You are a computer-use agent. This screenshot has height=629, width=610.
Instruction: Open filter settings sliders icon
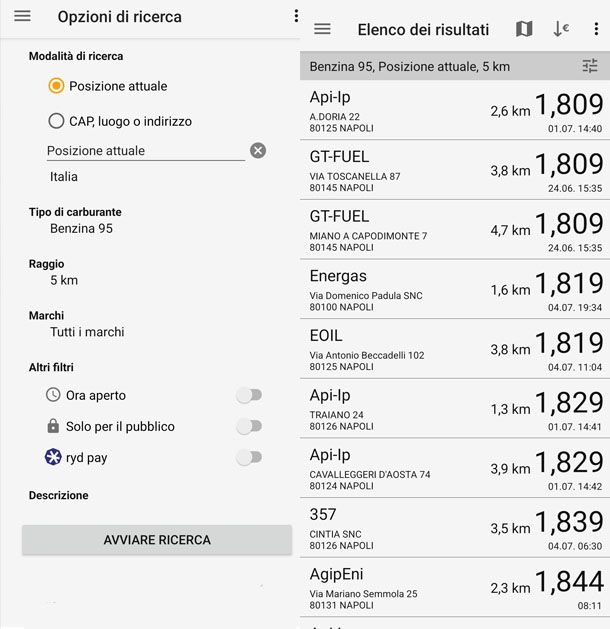(590, 66)
